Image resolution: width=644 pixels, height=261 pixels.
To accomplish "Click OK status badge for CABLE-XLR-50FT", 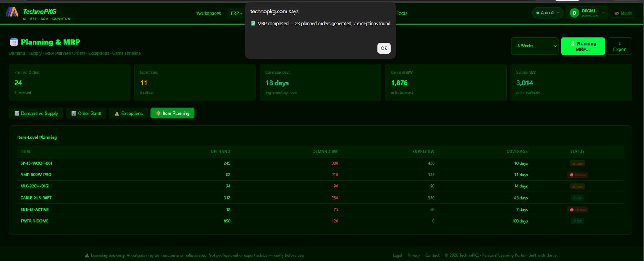I will (x=577, y=198).
